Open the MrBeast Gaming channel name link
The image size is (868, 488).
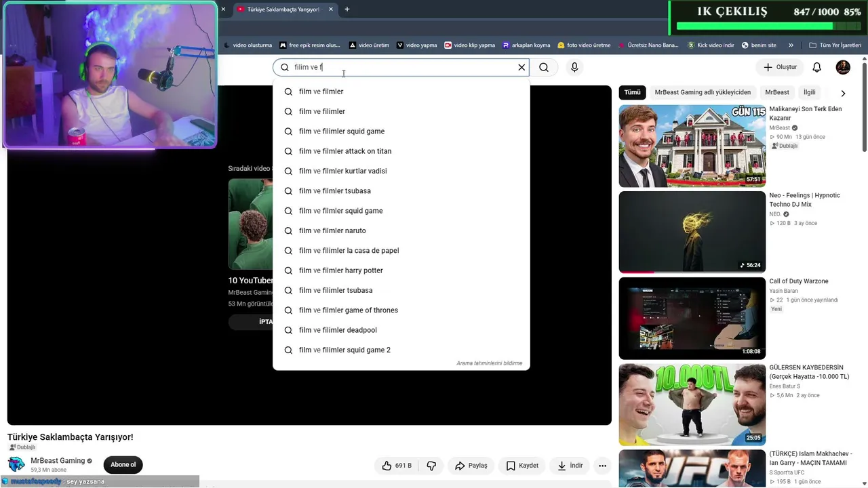[x=58, y=461]
